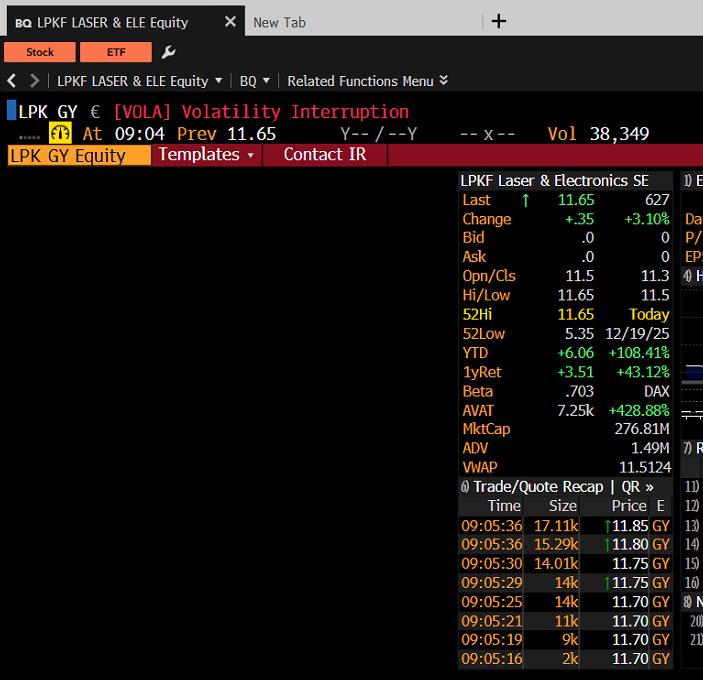The width and height of the screenshot is (703, 680).
Task: Select the 09:05:25 trade row
Action: pos(565,602)
